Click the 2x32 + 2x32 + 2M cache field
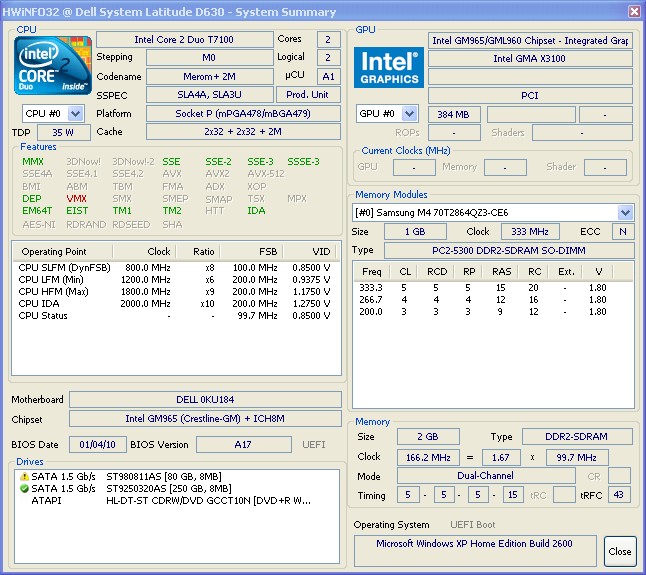Viewport: 646px width, 575px height. [x=243, y=132]
